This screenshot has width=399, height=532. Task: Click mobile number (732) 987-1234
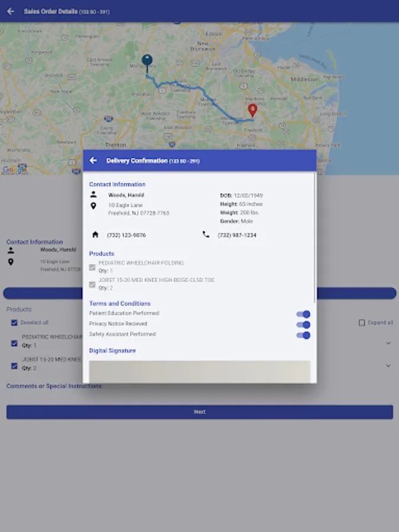237,235
